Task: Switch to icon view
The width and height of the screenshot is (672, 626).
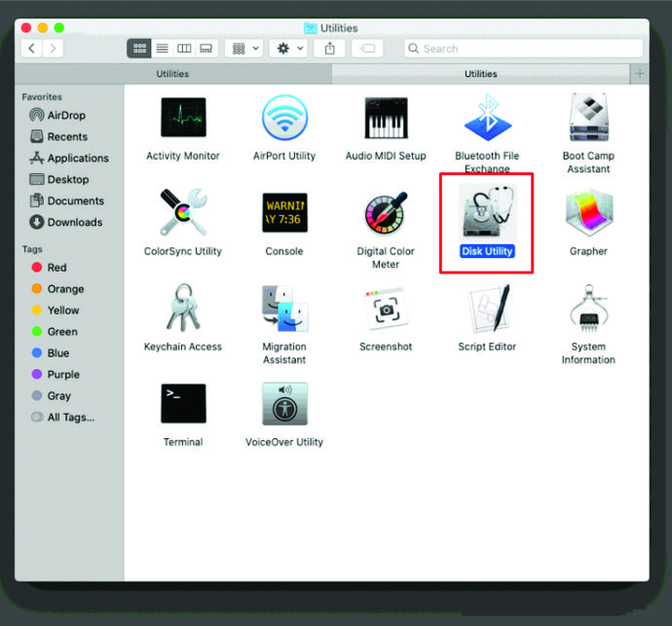Action: pos(139,49)
